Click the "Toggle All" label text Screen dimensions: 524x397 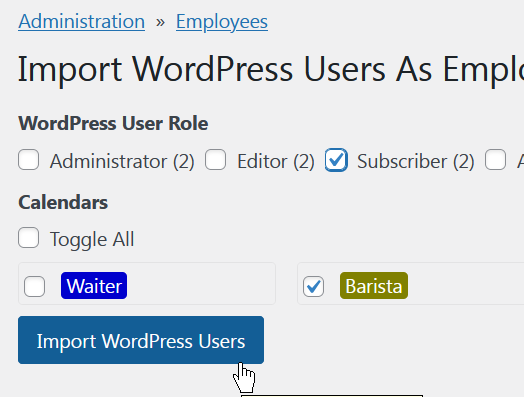pos(92,240)
